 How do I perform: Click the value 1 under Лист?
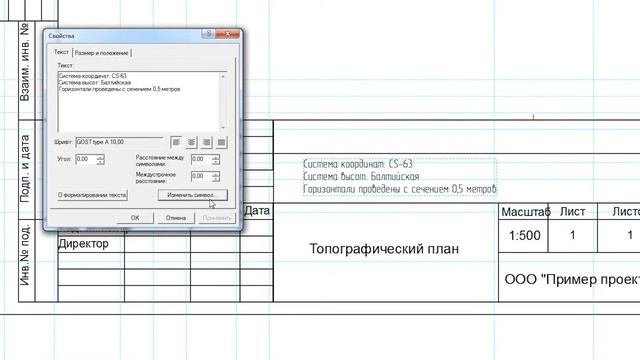573,235
